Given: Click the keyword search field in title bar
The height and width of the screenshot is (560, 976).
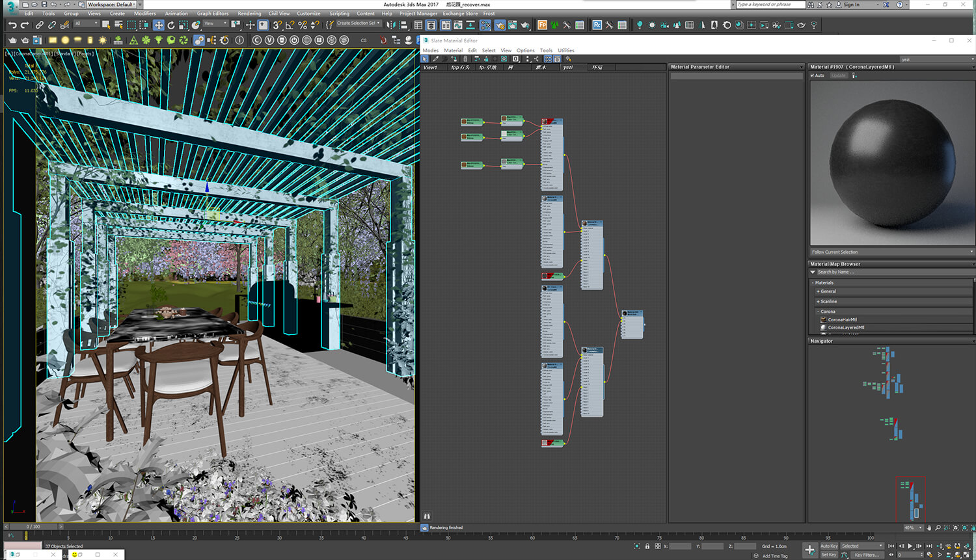Looking at the screenshot, I should (x=770, y=5).
